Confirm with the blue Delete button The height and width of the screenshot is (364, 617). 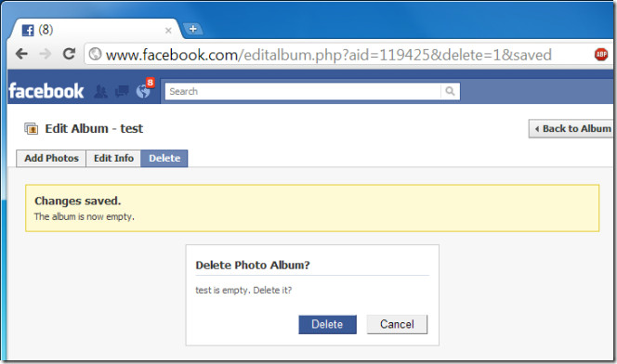(x=327, y=324)
